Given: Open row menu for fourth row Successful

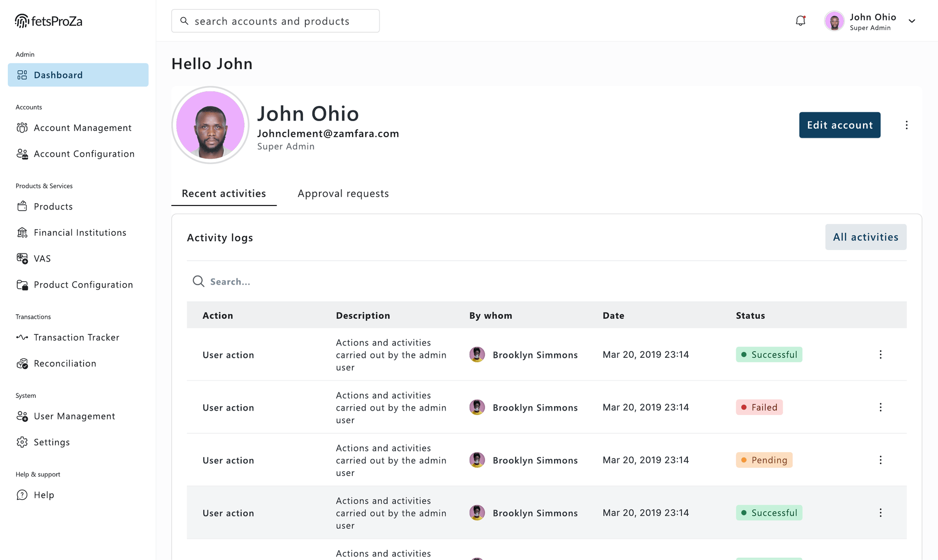Looking at the screenshot, I should (880, 513).
